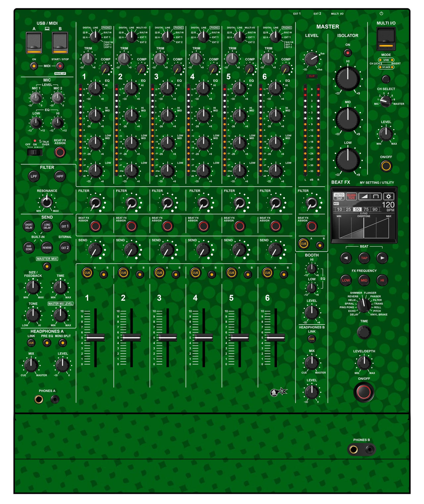Toggle the Multi I/O ON/OFF button

pyautogui.click(x=386, y=166)
